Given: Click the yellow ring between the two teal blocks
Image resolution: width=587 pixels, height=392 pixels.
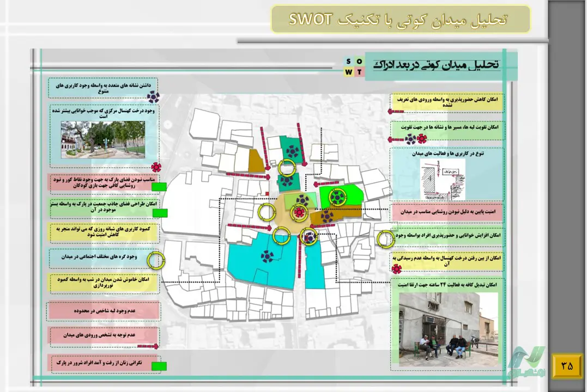Looking at the screenshot, I should coord(287,167).
